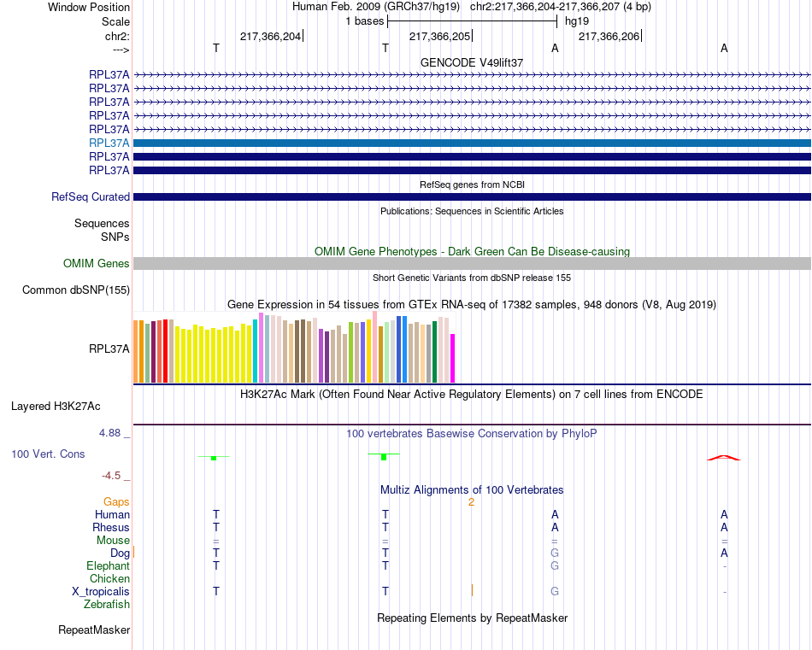Click RPL37A label beside GTEx bar chart

tap(109, 348)
